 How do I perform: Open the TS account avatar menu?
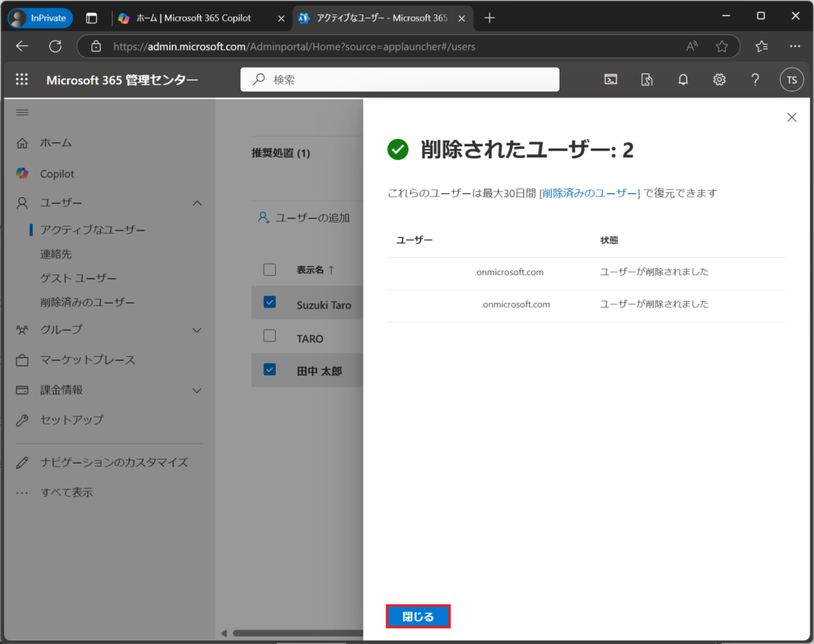click(x=791, y=80)
